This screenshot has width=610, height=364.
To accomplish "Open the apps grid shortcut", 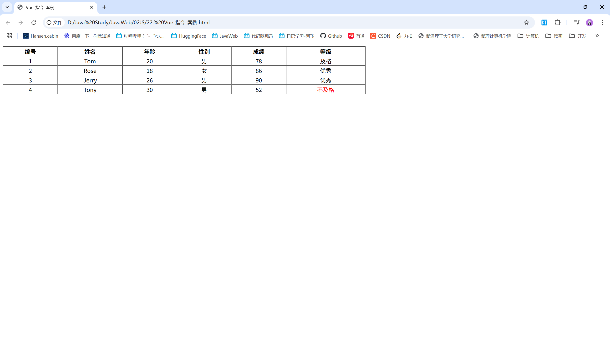I will pos(9,36).
